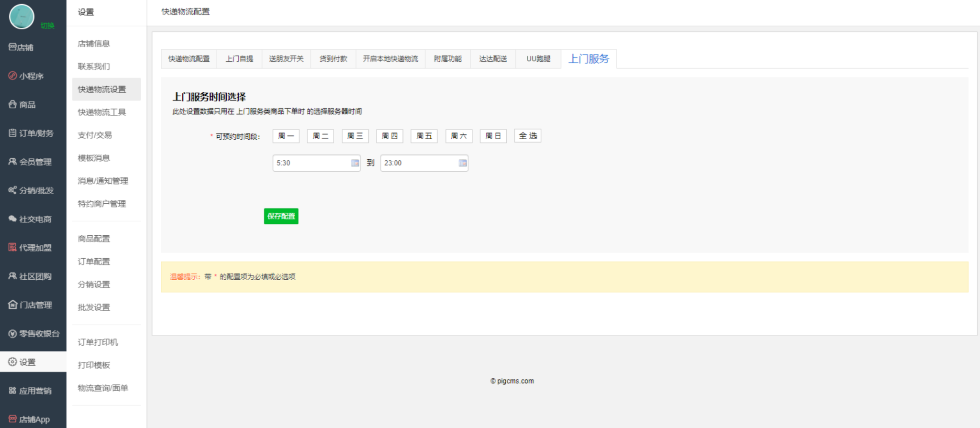The image size is (980, 428).
Task: Open 消息/通知管理 in settings menu
Action: (103, 181)
